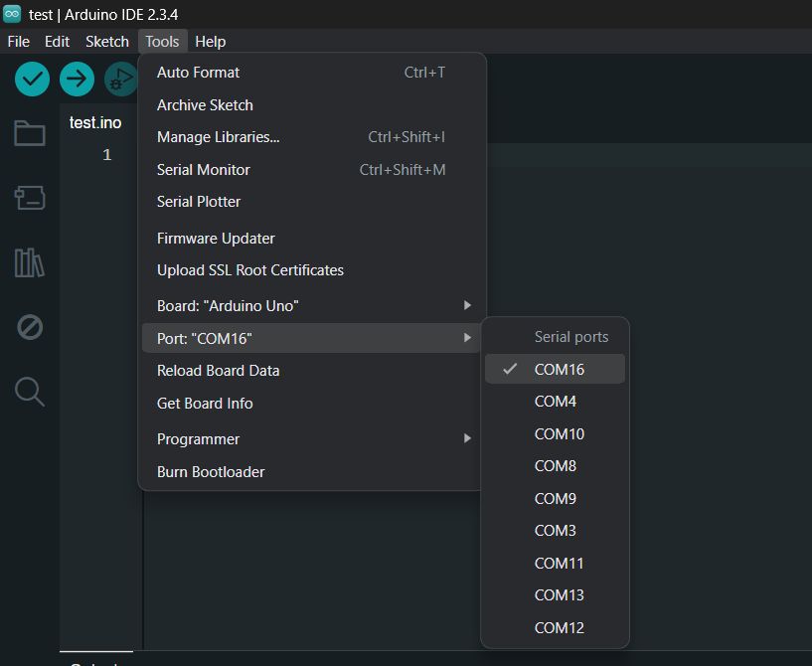Select serial port COM4
The image size is (812, 666).
pos(555,402)
